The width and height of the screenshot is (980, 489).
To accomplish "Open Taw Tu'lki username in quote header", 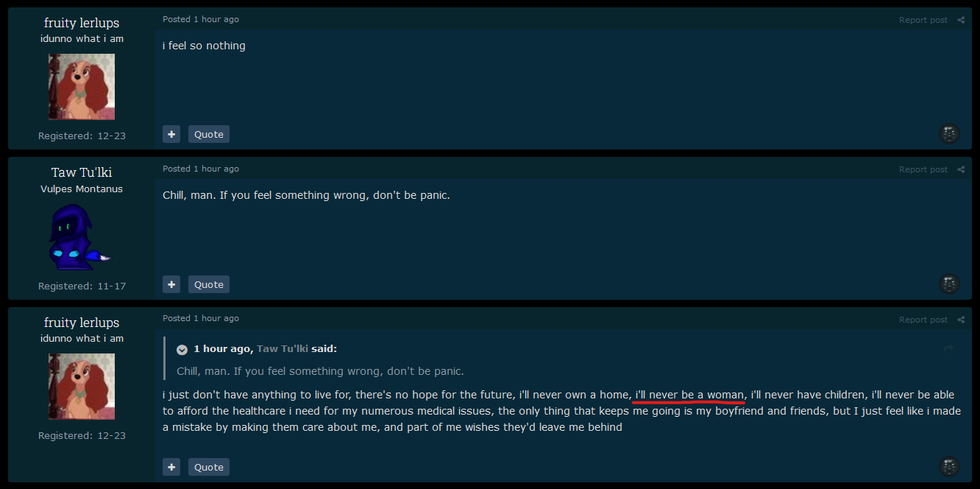I will [x=283, y=349].
